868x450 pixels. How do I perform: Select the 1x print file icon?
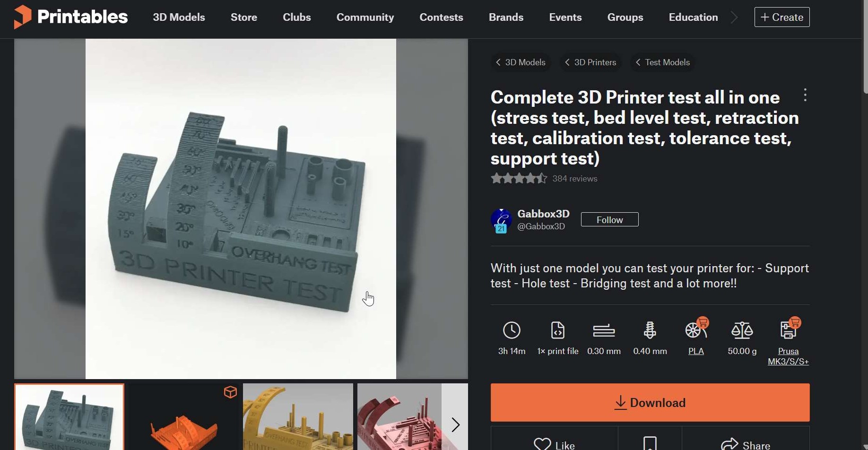[x=558, y=330]
